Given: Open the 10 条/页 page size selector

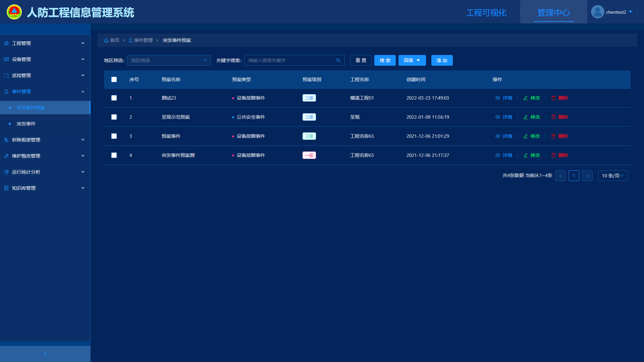Looking at the screenshot, I should point(612,176).
